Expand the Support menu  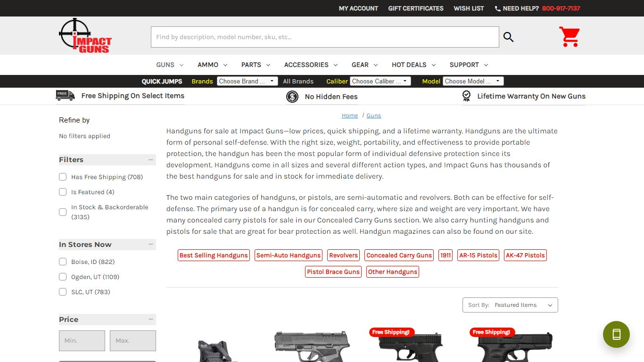point(469,65)
